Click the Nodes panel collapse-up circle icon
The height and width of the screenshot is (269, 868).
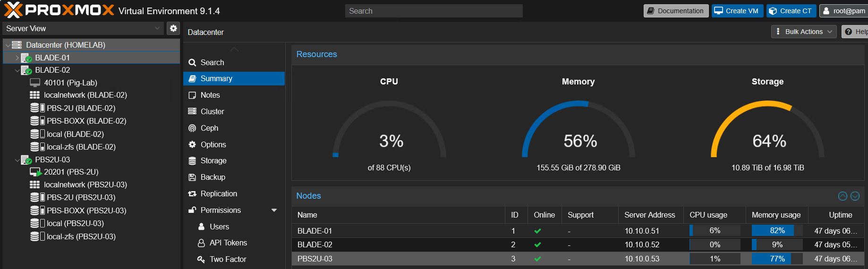pyautogui.click(x=842, y=196)
